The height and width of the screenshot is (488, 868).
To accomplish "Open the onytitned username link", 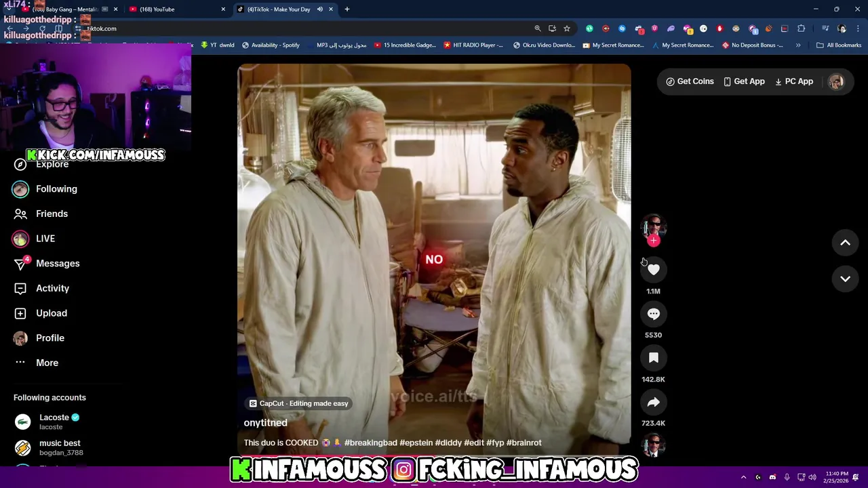I will pos(265,423).
